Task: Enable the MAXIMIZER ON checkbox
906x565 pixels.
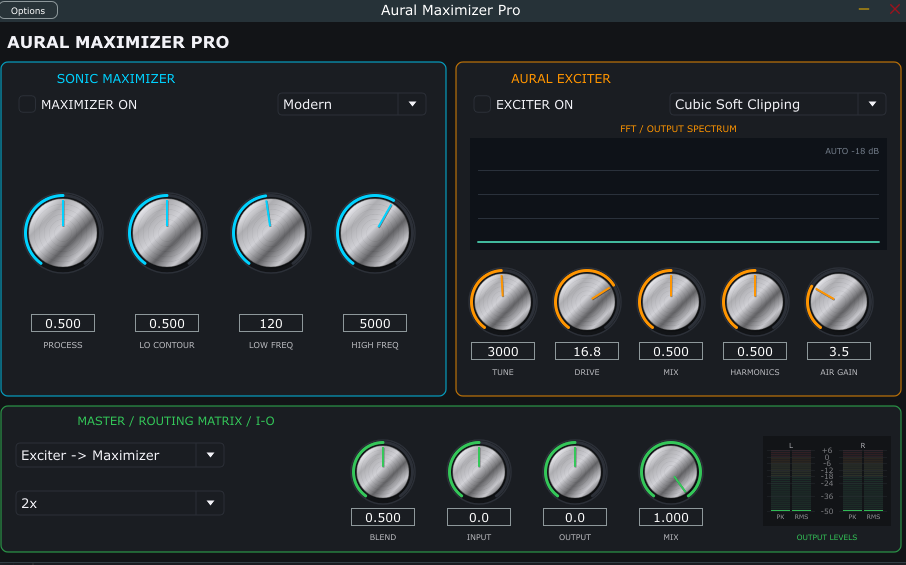Action: [x=27, y=104]
